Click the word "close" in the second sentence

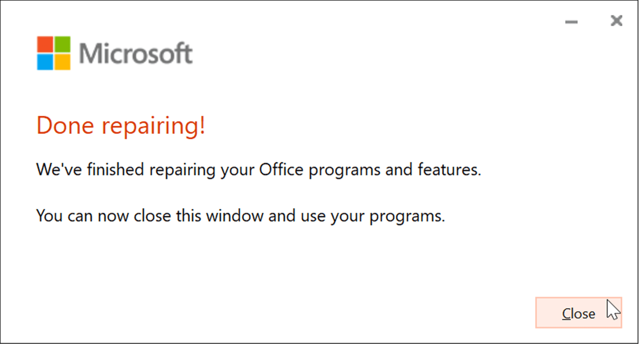(152, 216)
